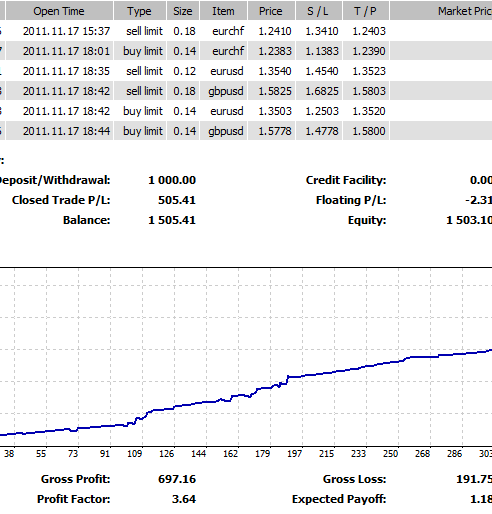Screen dimensions: 492x514
Task: Click size 0.12 in eurusd row
Action: pos(184,71)
